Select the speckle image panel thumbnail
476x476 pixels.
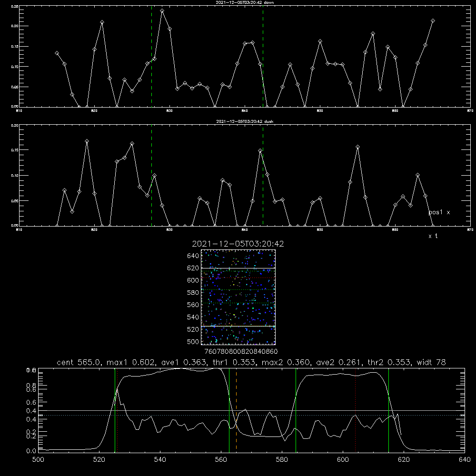tap(238, 297)
